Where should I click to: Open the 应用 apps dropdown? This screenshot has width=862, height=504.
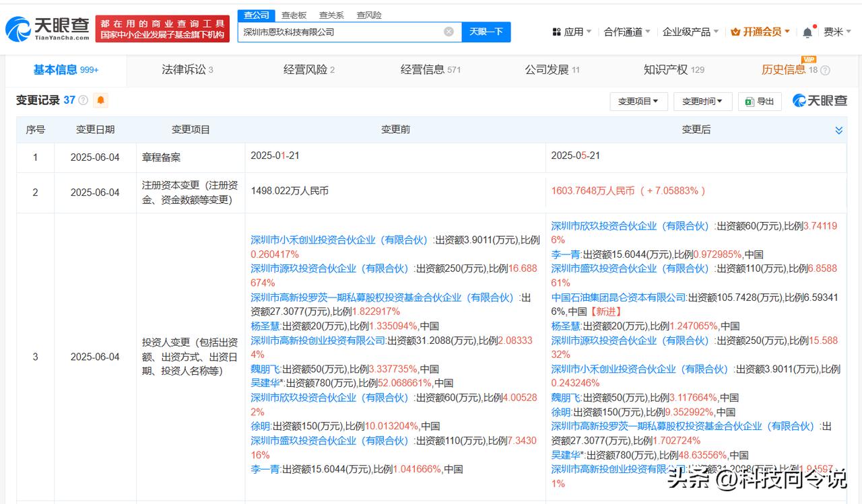[x=572, y=32]
